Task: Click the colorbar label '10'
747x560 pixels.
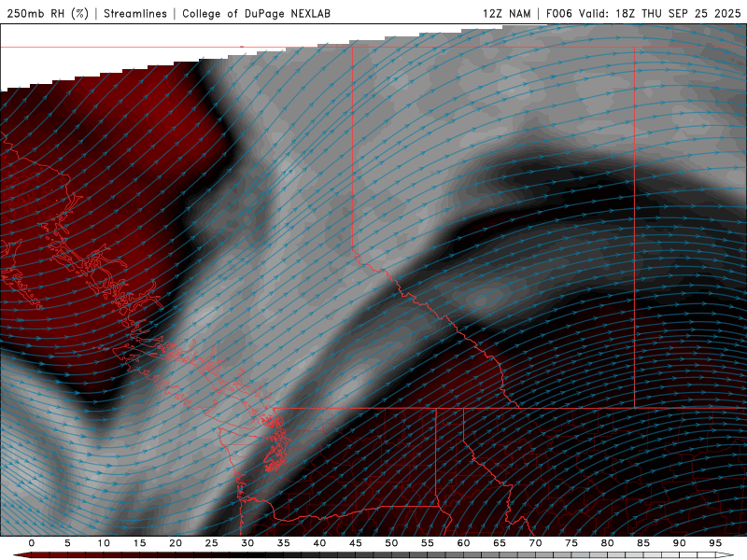Action: pyautogui.click(x=104, y=543)
